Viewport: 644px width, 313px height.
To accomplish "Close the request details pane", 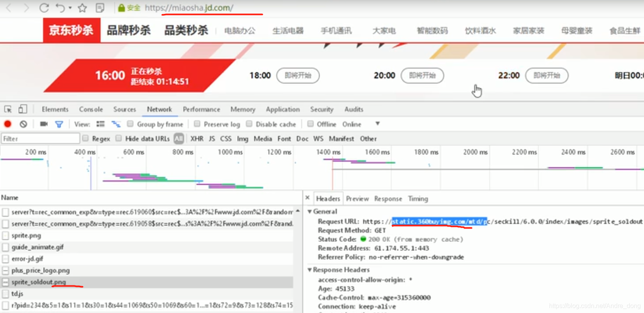I will pos(307,198).
